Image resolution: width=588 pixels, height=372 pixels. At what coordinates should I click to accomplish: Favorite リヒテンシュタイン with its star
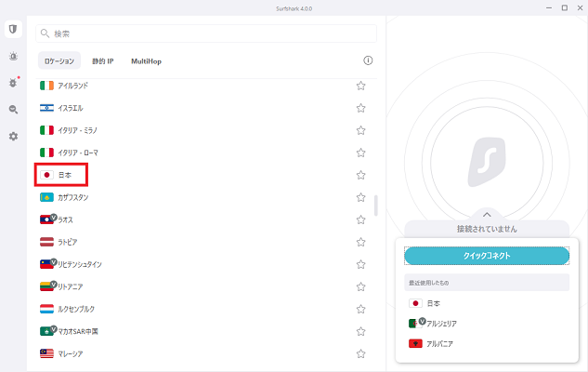tap(360, 264)
